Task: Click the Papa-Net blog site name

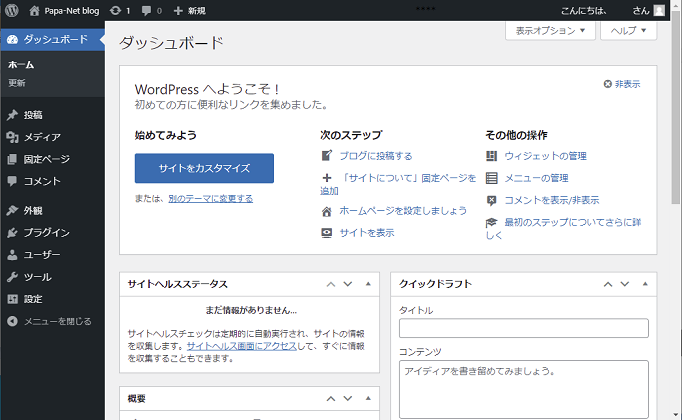Action: click(72, 10)
